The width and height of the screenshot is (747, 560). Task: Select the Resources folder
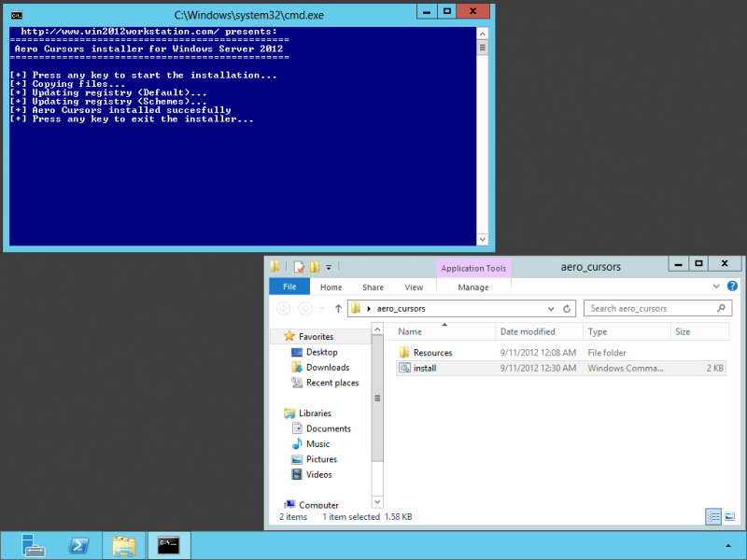tap(432, 353)
